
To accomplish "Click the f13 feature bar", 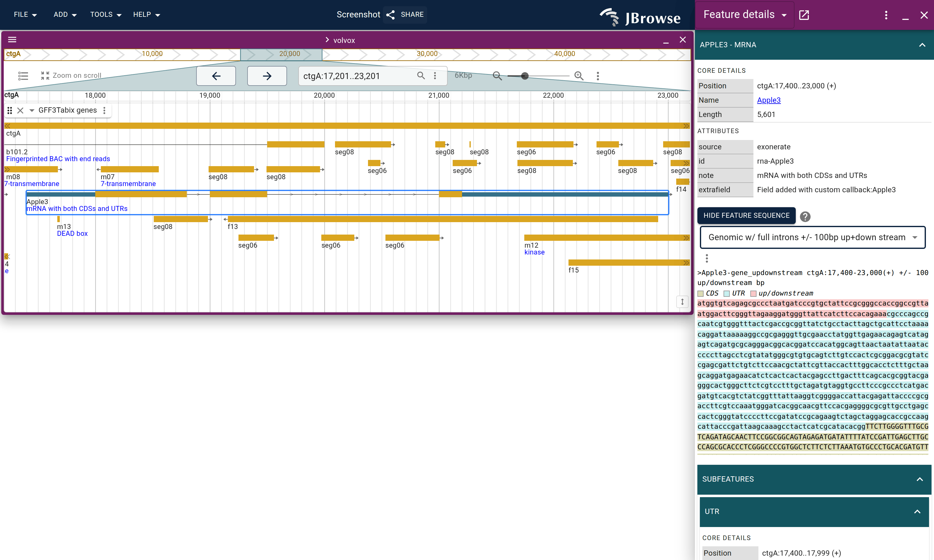I will (x=442, y=219).
